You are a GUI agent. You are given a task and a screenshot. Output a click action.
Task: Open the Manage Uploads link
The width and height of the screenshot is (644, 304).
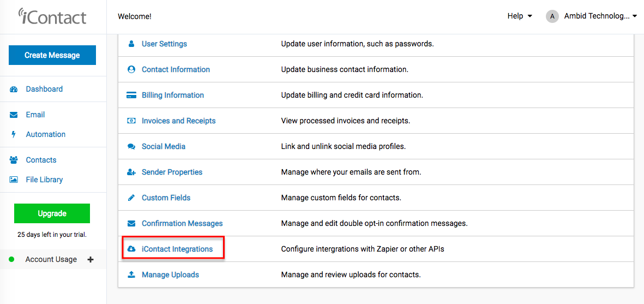coord(171,275)
